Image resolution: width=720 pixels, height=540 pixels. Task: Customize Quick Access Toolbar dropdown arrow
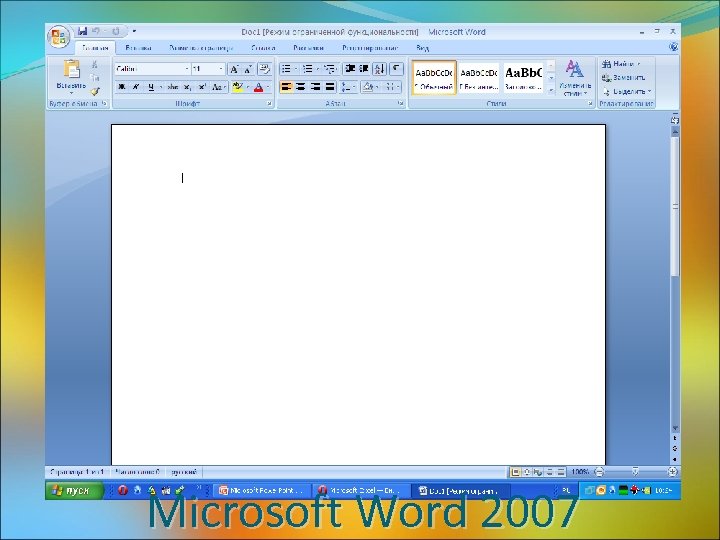click(x=134, y=31)
